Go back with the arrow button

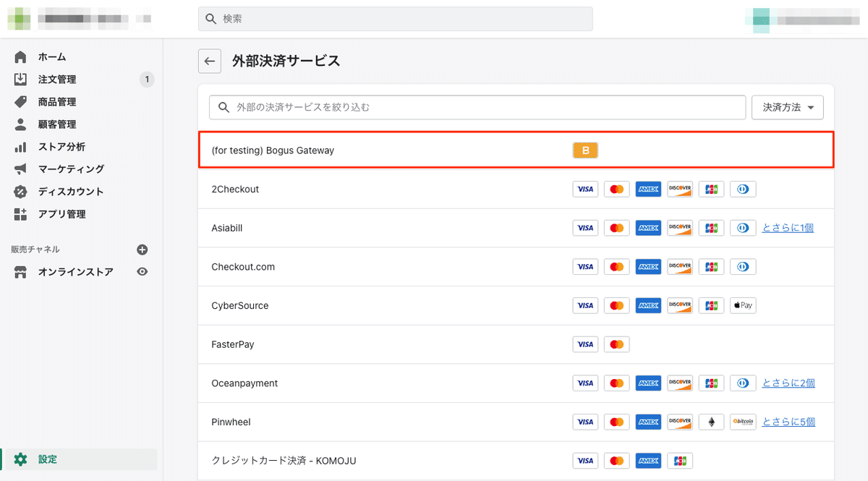pyautogui.click(x=210, y=61)
